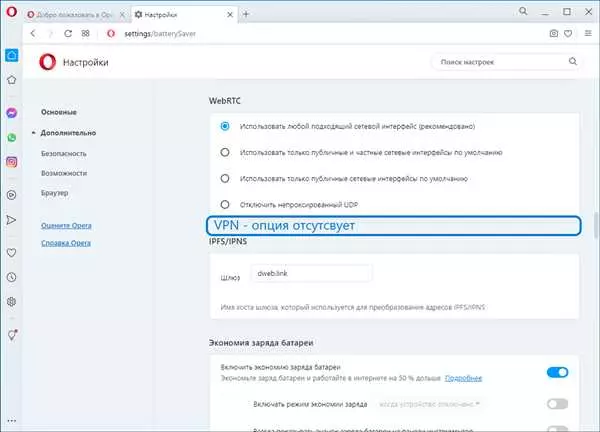Open the Speed Dial grid icon
This screenshot has height=432, width=600.
coord(85,34)
